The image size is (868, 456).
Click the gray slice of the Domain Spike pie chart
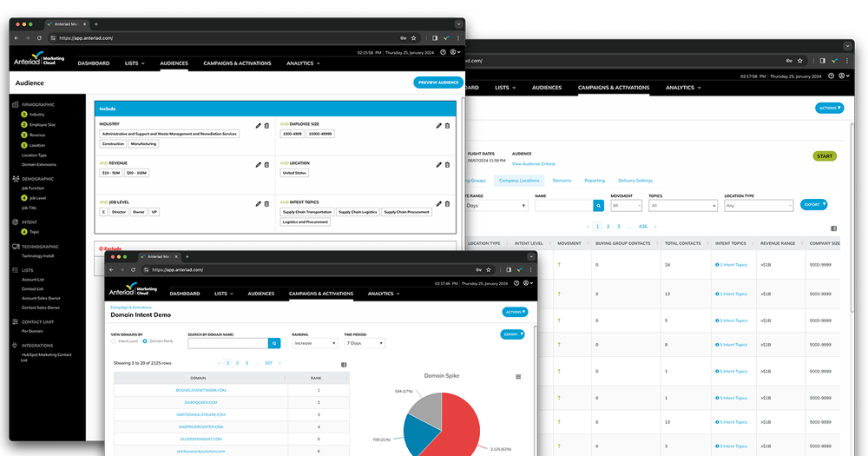(x=427, y=407)
